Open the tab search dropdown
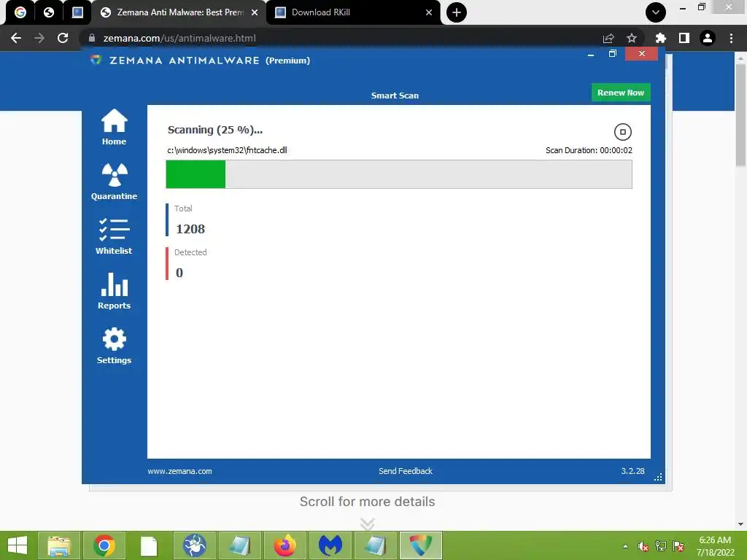 tap(656, 12)
